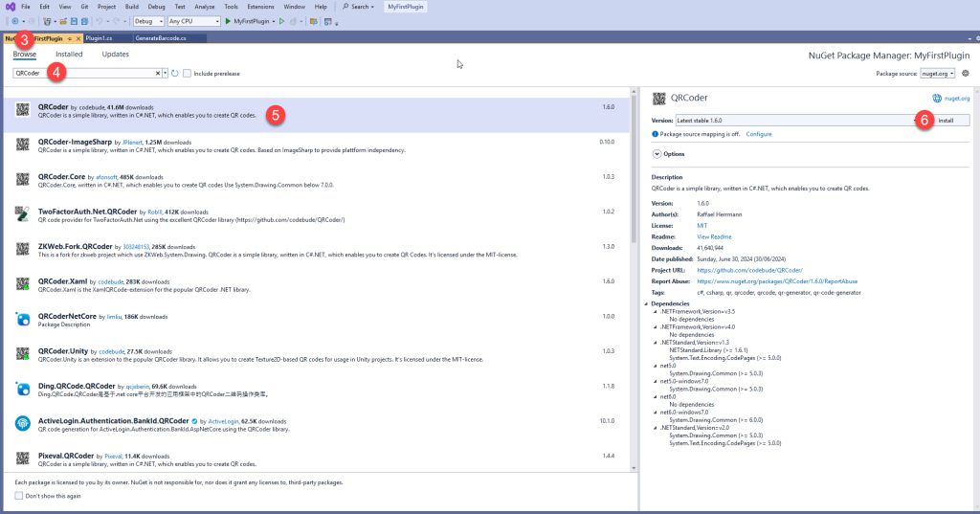Open the File menu
Viewport: 980px width, 514px height.
pos(26,7)
